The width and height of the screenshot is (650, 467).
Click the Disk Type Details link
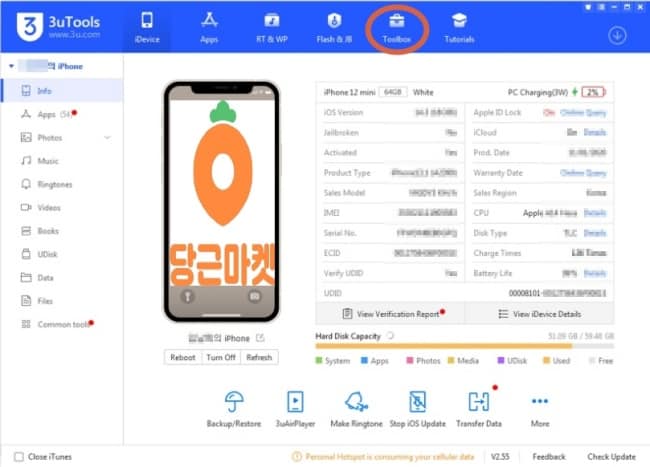tap(595, 233)
